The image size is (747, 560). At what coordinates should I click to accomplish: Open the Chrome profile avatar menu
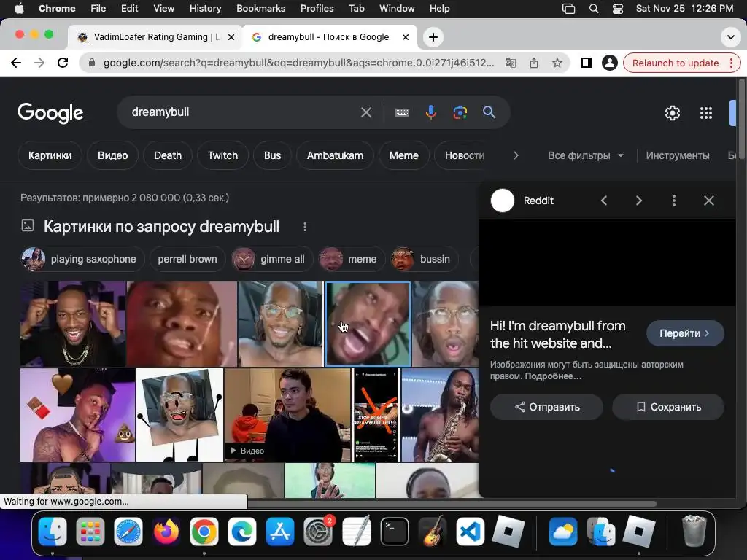[x=609, y=63]
